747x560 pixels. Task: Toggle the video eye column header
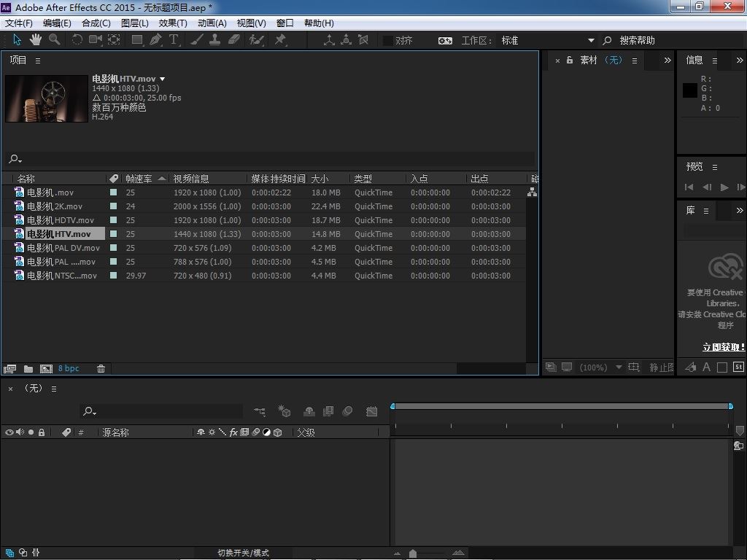click(9, 432)
